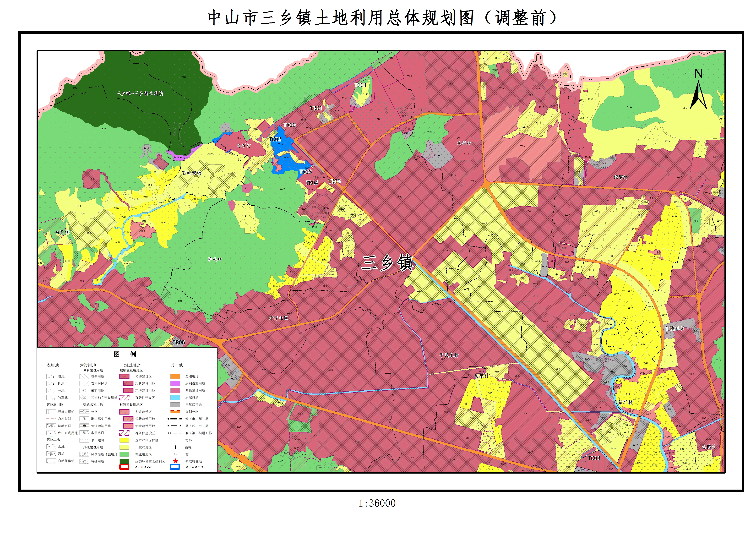Click the red 调入地块界线 legend box
Viewport: 756px width, 535px height.
click(124, 467)
